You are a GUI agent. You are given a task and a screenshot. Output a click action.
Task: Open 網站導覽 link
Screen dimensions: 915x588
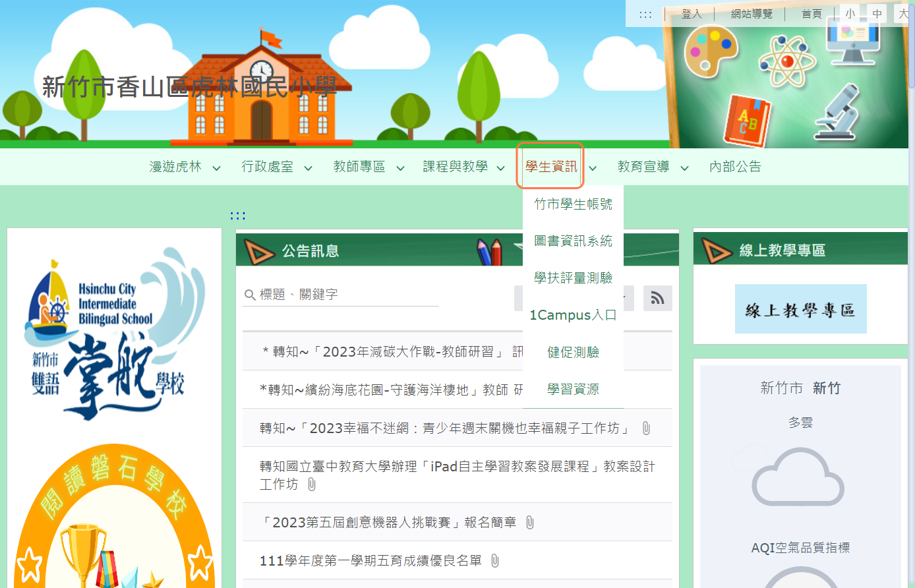(x=752, y=14)
